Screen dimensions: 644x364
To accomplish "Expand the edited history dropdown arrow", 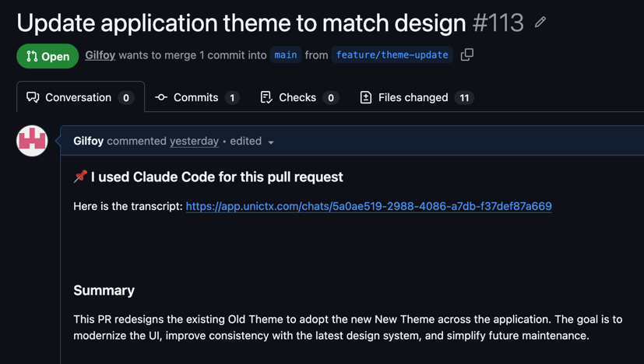I will 271,142.
